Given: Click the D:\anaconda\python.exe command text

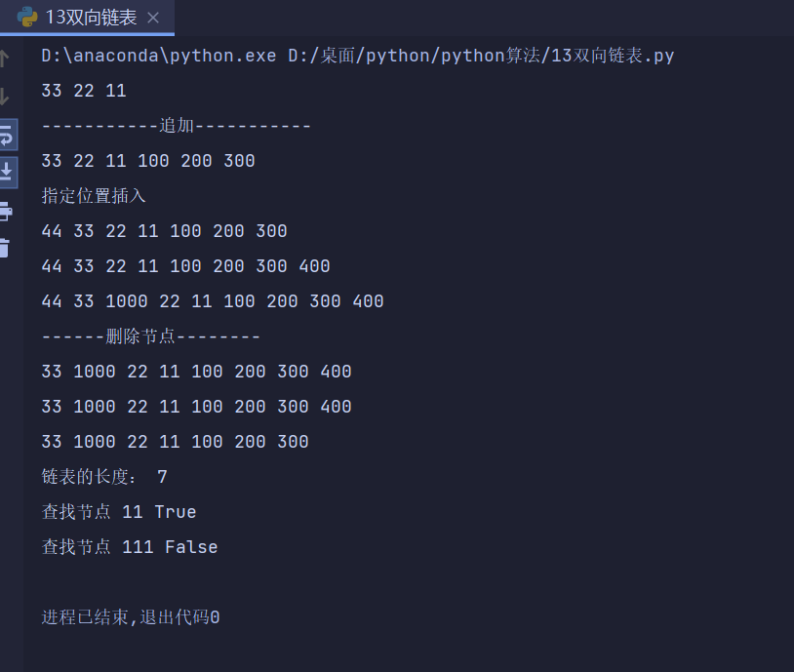Looking at the screenshot, I should tap(159, 56).
